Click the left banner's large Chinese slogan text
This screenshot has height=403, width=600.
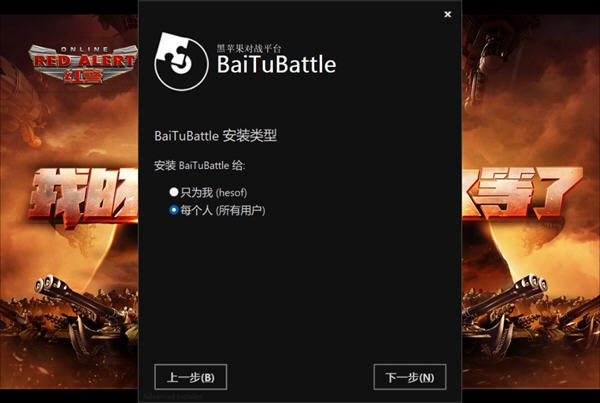(x=83, y=197)
